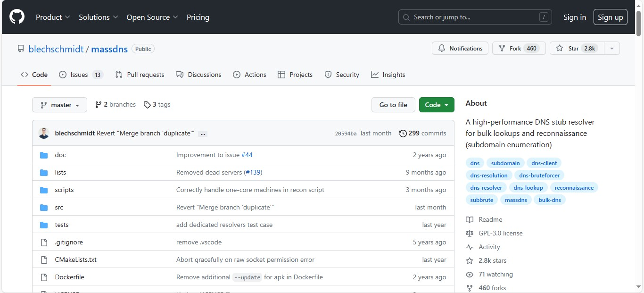Click the Readme book icon

pos(470,219)
